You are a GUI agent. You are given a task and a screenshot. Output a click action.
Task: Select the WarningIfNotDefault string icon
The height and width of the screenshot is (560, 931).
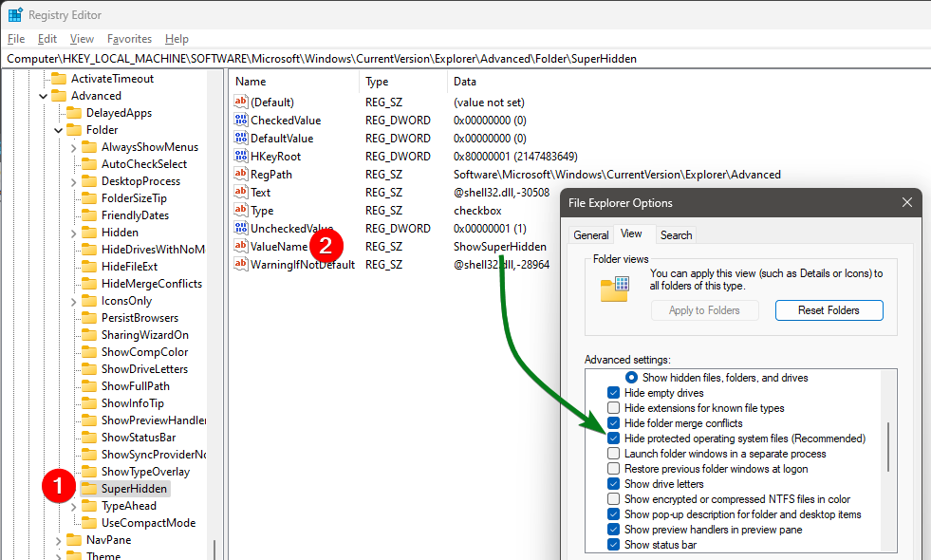pos(240,264)
